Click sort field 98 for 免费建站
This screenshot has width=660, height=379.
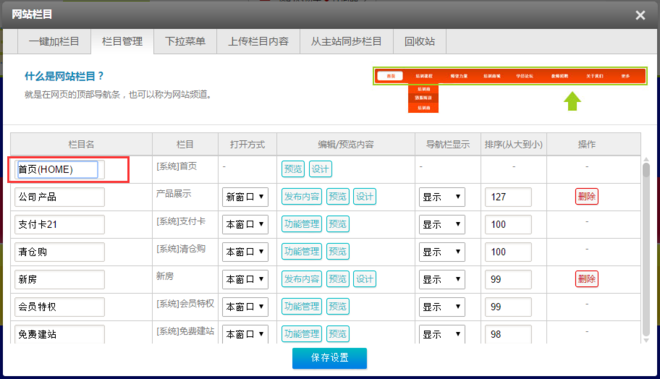coord(508,334)
